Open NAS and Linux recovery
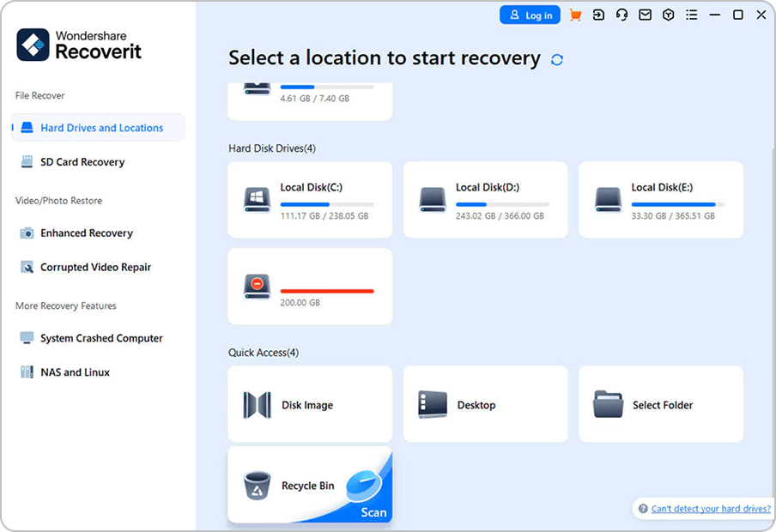 (x=75, y=372)
